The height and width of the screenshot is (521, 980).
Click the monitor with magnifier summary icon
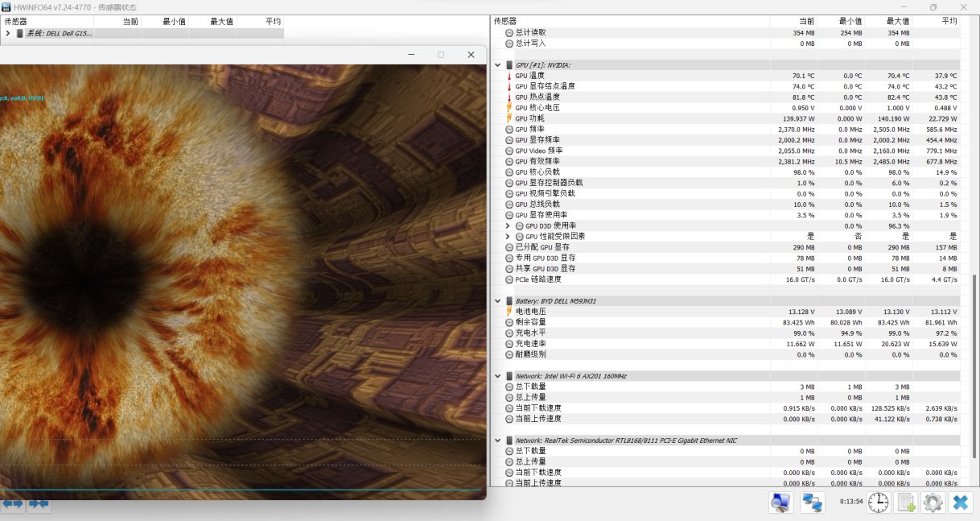pos(780,502)
